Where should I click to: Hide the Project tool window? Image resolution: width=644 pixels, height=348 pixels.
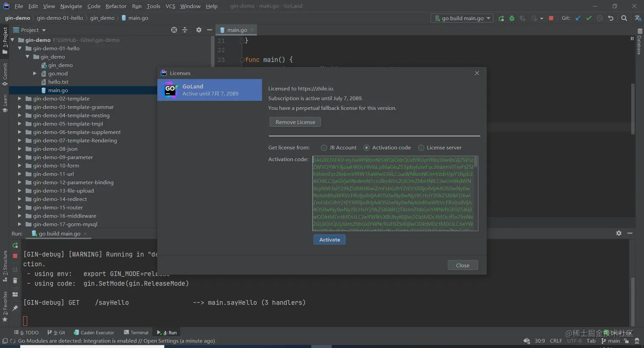pyautogui.click(x=210, y=30)
